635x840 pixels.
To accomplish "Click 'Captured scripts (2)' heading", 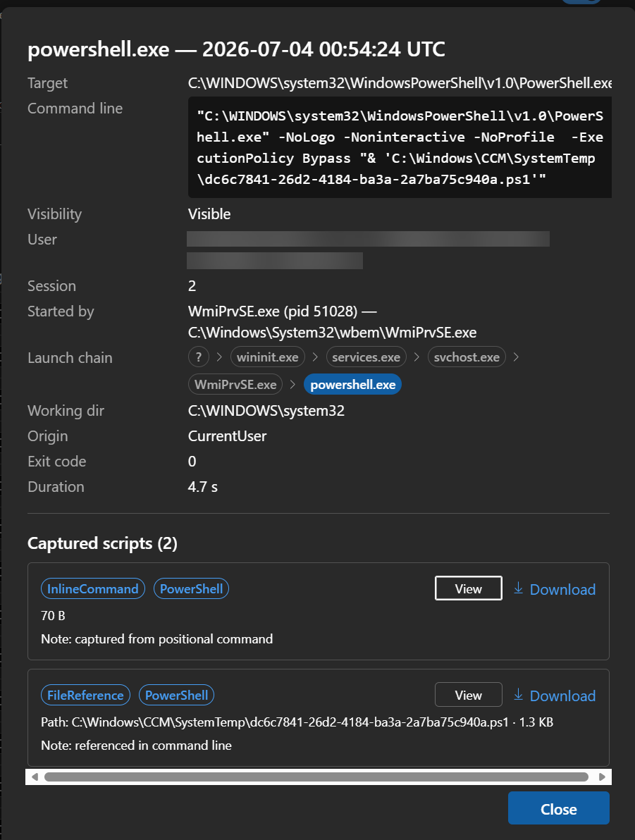I will pyautogui.click(x=102, y=543).
